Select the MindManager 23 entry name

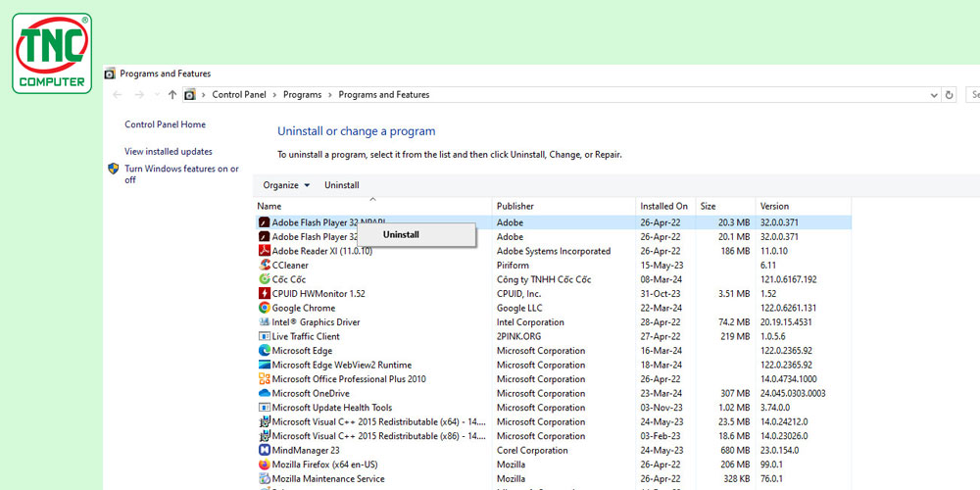point(306,451)
